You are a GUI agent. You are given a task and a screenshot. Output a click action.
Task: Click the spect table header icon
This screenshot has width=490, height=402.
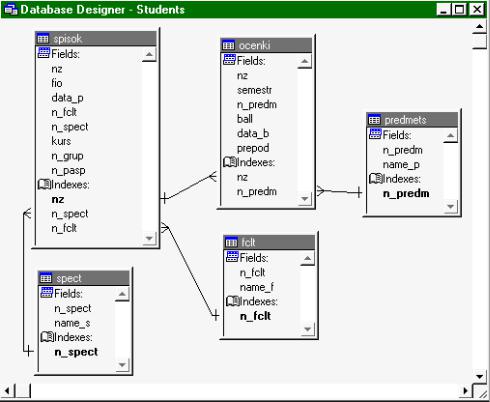click(x=46, y=278)
